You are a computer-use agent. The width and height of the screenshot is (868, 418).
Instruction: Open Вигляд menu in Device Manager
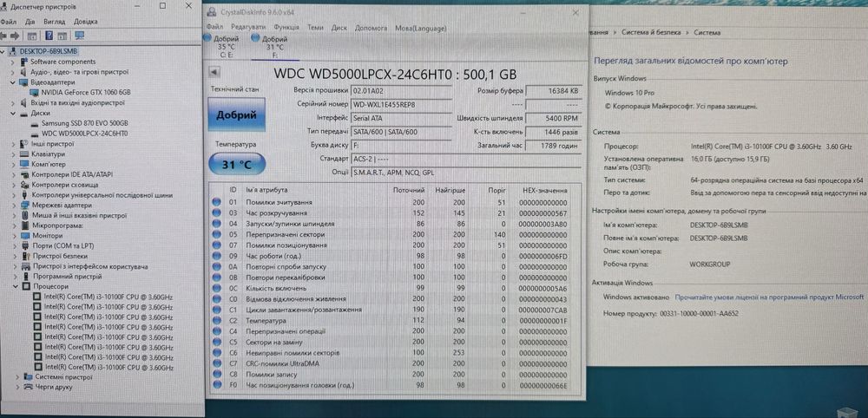coord(54,22)
